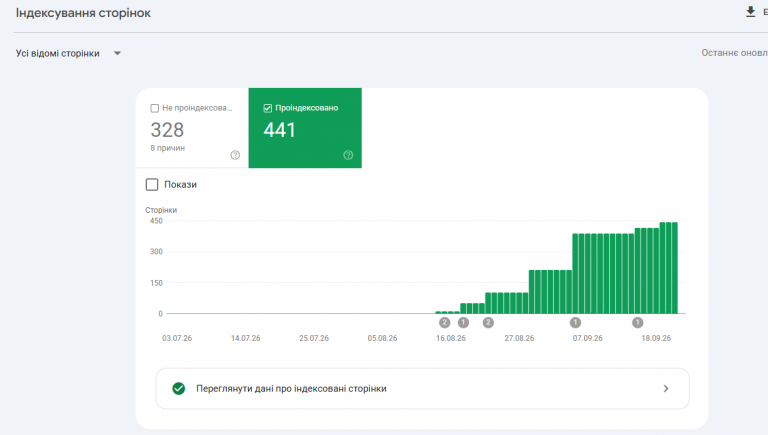The image size is (768, 435).
Task: Click annotation marker 1 near 18.09.26
Action: pos(637,322)
